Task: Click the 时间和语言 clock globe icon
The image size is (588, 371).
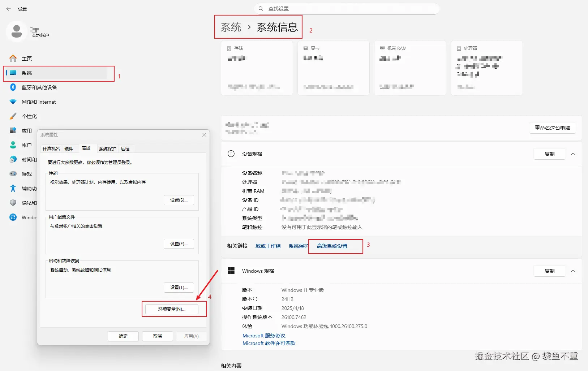Action: click(13, 159)
